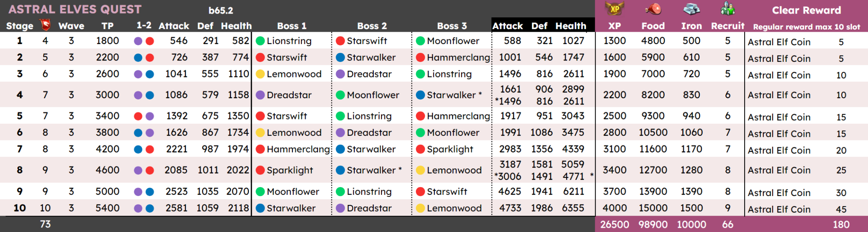The image size is (868, 232).
Task: Select the Boss 3 column header
Action: (452, 26)
